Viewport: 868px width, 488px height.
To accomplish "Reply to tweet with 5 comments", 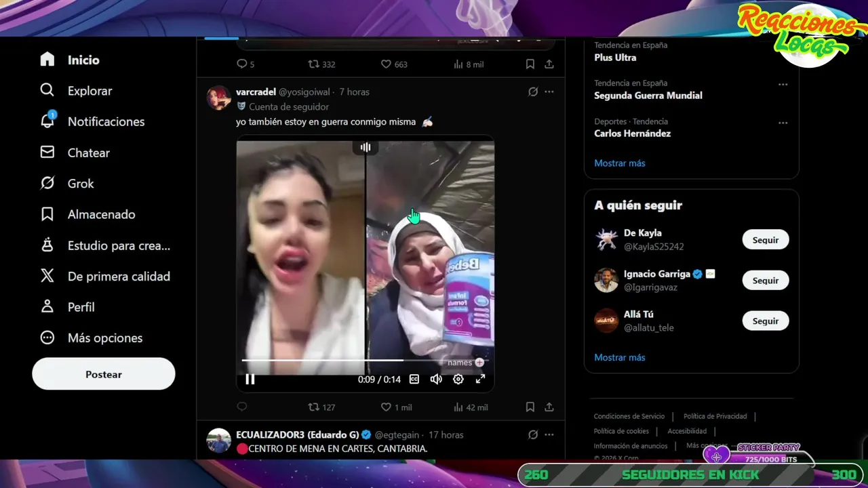I will click(x=245, y=64).
